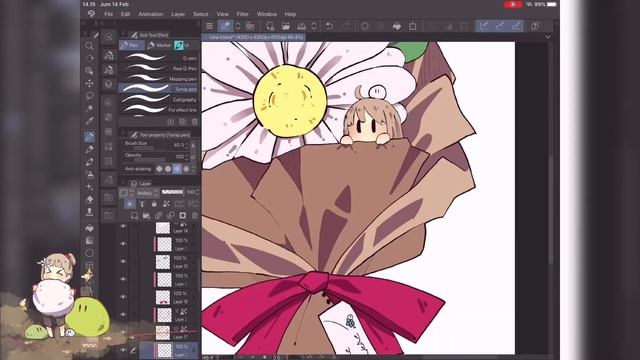
Task: Click the Redo arrow icon
Action: coord(346,26)
